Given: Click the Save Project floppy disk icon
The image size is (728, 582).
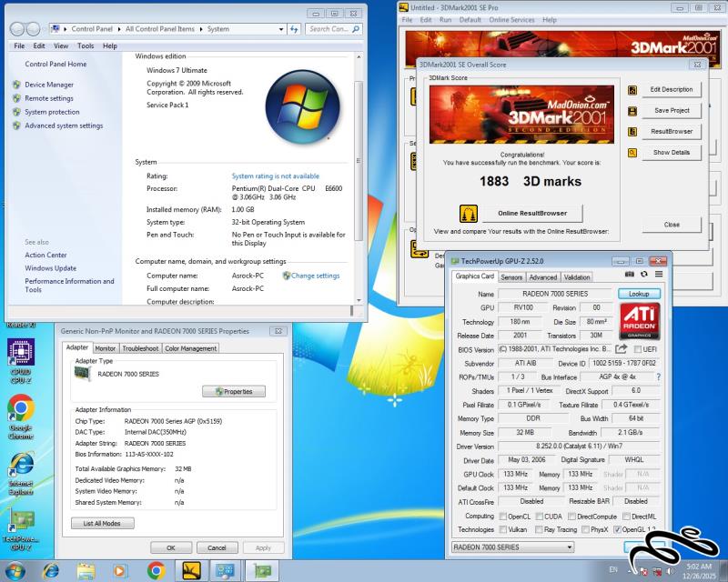Looking at the screenshot, I should 632,110.
